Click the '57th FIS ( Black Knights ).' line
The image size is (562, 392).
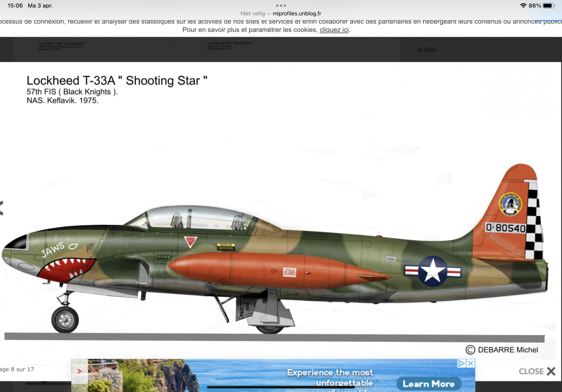pyautogui.click(x=72, y=92)
